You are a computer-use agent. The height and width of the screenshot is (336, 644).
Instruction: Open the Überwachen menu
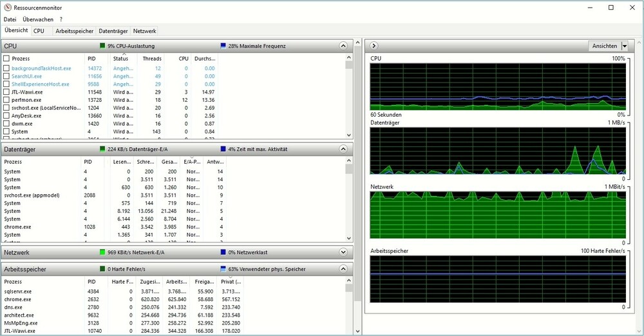[x=38, y=19]
